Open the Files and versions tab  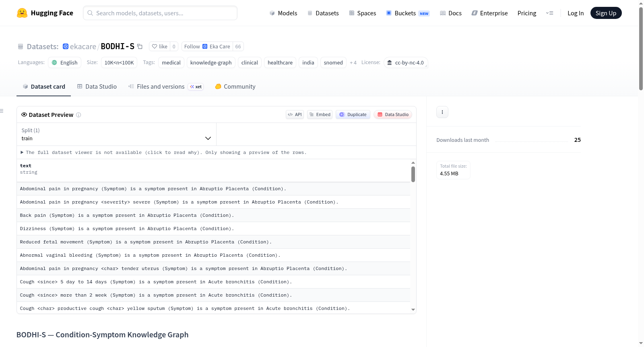(166, 87)
